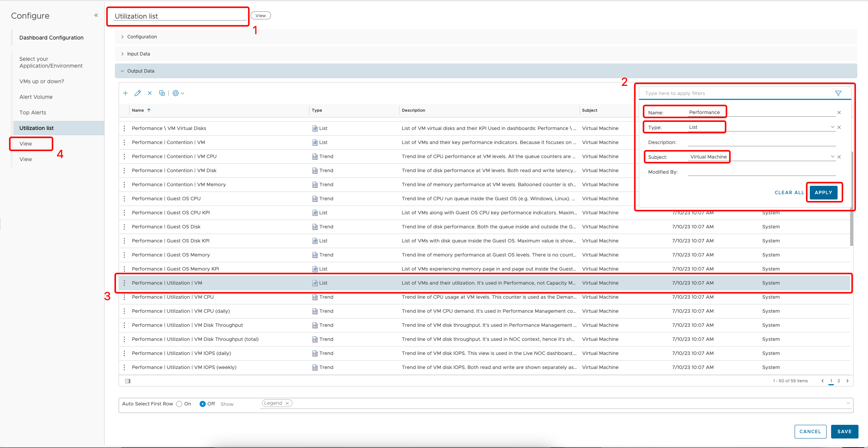Select the Off radio button for Auto Select First Row

click(203, 404)
